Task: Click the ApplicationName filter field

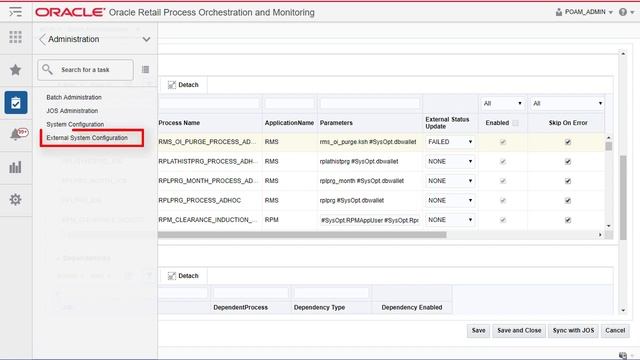Action: [x=289, y=104]
